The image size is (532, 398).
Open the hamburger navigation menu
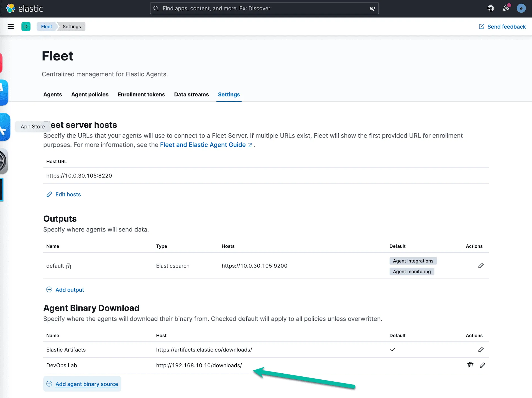point(11,27)
